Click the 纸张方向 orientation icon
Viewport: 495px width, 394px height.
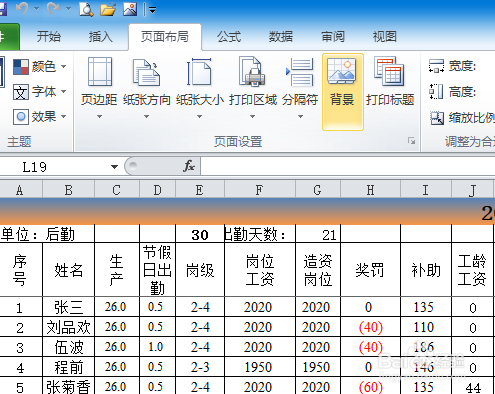(x=147, y=72)
